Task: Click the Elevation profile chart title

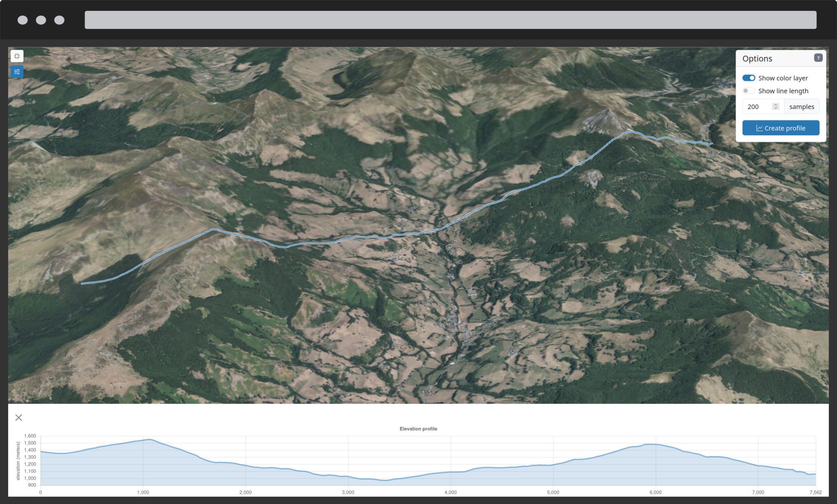Action: coord(419,429)
